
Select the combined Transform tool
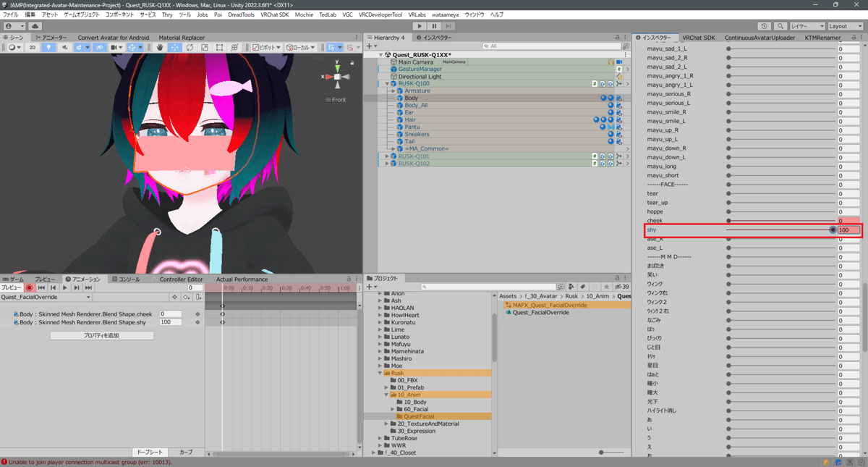tap(234, 47)
